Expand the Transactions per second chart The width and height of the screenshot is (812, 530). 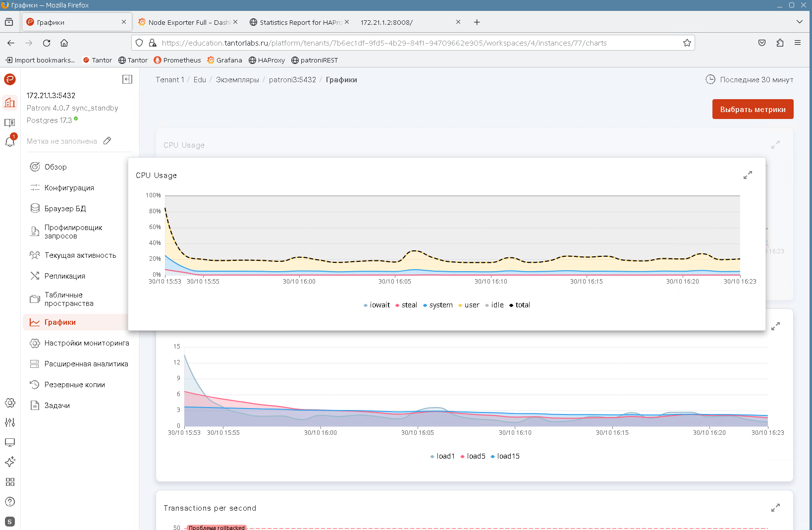click(775, 508)
